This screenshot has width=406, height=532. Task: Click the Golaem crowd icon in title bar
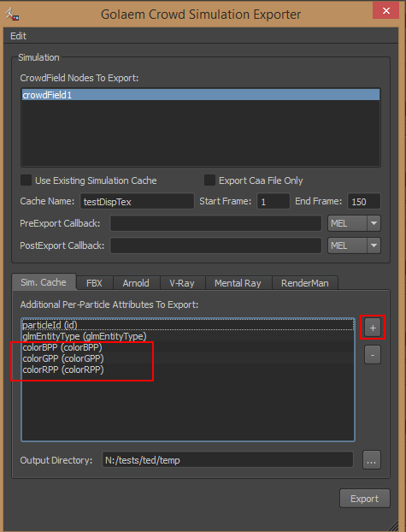[x=12, y=14]
